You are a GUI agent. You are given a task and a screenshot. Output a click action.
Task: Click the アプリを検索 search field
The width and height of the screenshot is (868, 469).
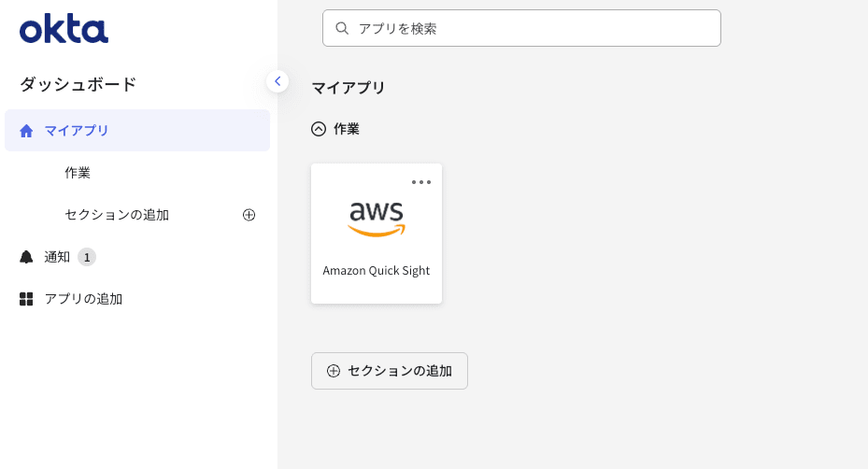pos(533,28)
